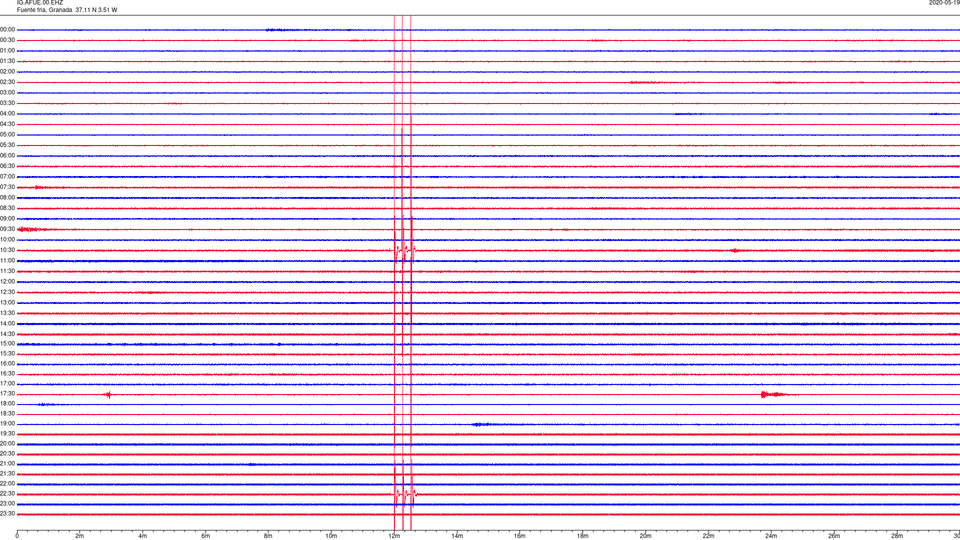Viewport: 960px width, 540px height.
Task: Select the 11:00 trace time label
Action: tap(8, 260)
